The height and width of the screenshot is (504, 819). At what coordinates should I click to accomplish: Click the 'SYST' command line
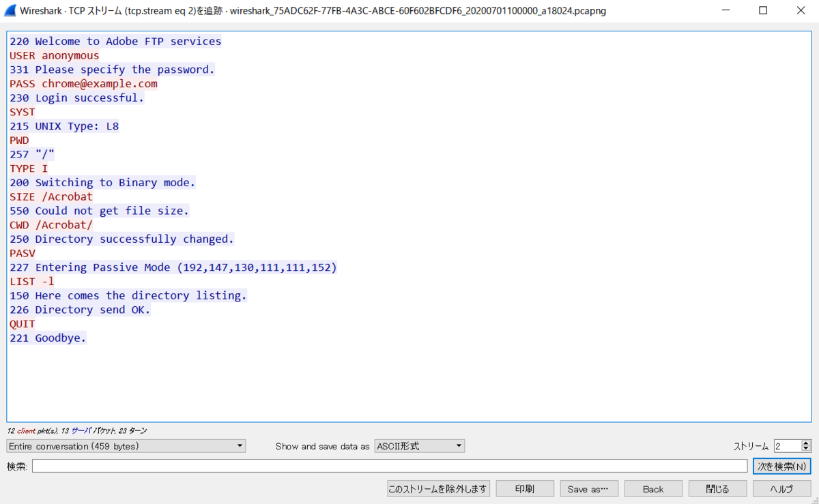(x=23, y=112)
